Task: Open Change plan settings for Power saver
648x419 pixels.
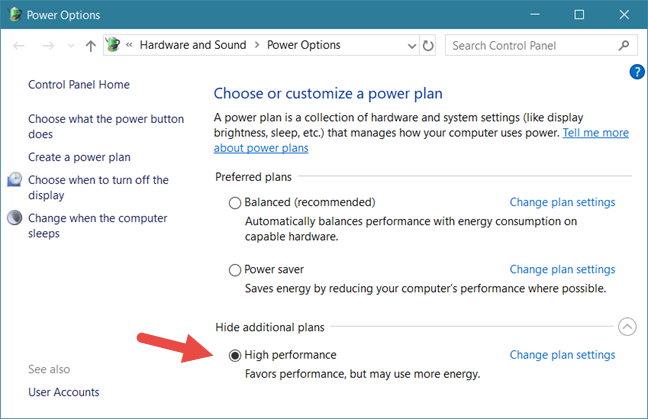Action: tap(562, 269)
